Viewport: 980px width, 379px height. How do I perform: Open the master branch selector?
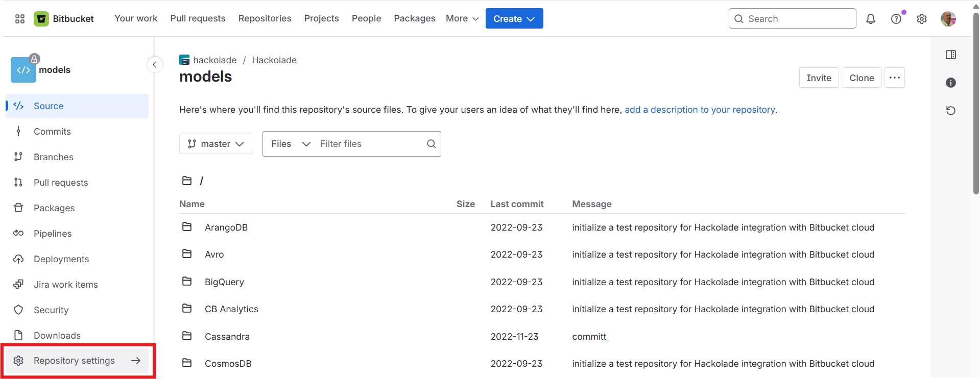tap(216, 144)
